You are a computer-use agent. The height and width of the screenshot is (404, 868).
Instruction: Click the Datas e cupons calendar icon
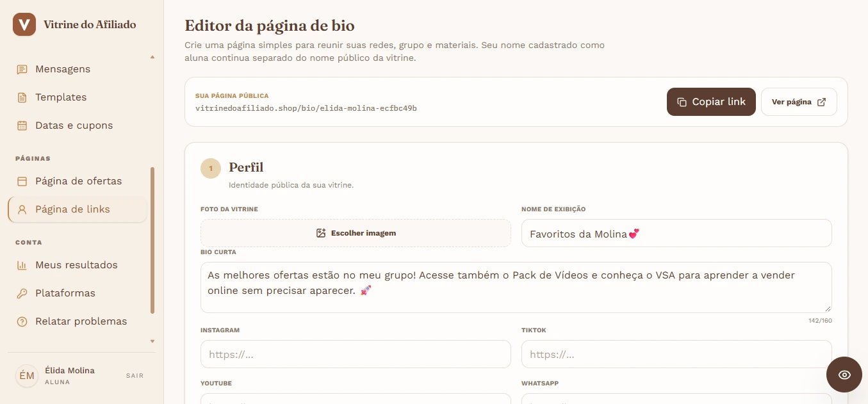pos(22,125)
